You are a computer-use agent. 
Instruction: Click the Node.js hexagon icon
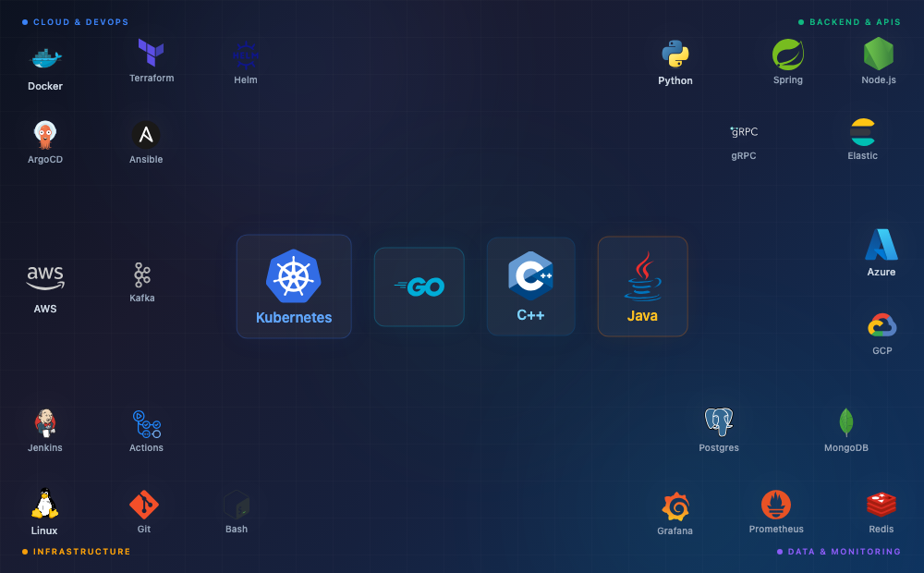(x=878, y=54)
